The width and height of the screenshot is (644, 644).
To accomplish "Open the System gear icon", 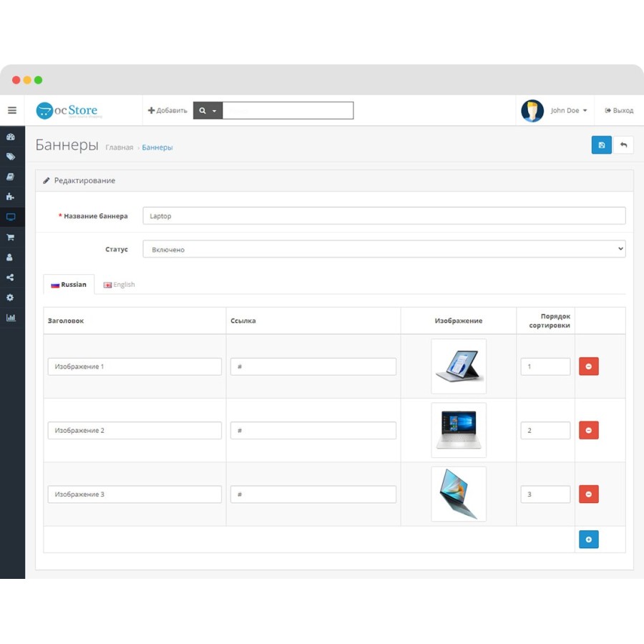I will point(11,298).
